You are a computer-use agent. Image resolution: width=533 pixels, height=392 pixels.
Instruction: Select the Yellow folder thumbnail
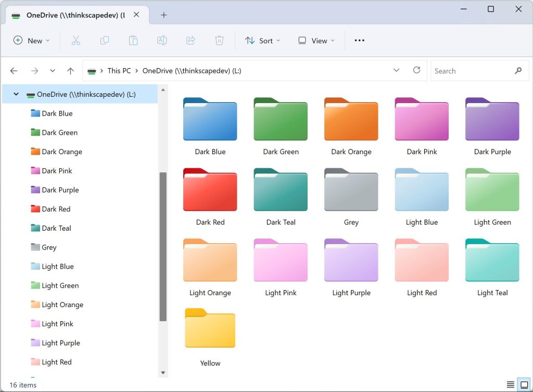point(210,329)
